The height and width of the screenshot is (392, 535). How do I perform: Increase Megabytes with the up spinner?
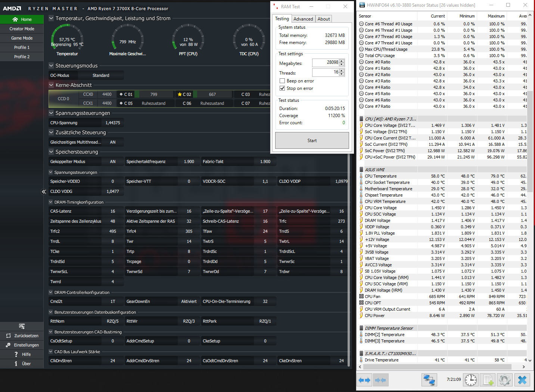tap(342, 61)
